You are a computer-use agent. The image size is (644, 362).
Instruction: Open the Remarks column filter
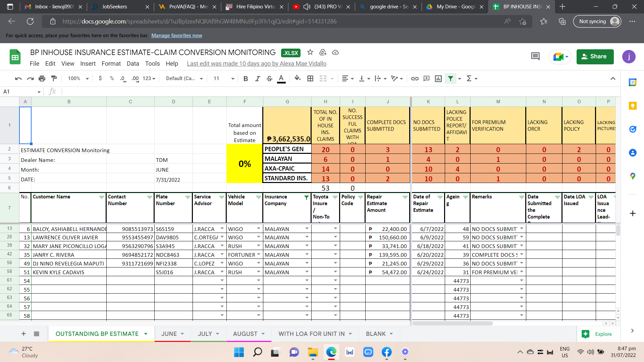tap(521, 197)
